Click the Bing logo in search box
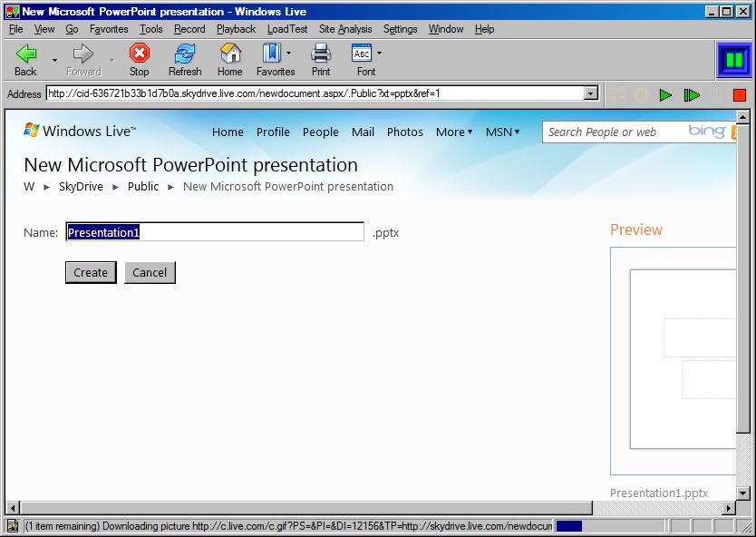Screen dimensions: 756x537 [707, 132]
